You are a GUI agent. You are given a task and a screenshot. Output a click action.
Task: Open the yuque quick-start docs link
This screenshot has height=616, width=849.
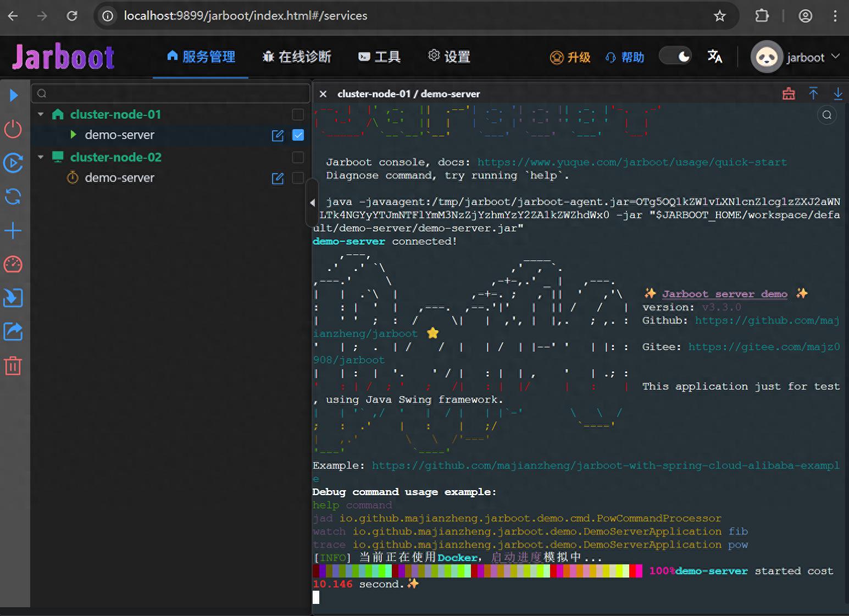pyautogui.click(x=631, y=162)
